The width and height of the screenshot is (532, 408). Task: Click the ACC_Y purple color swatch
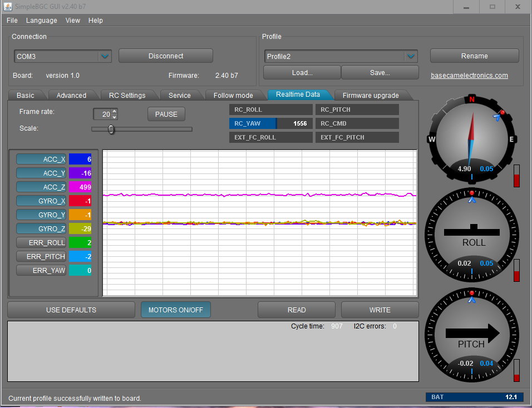(80, 173)
